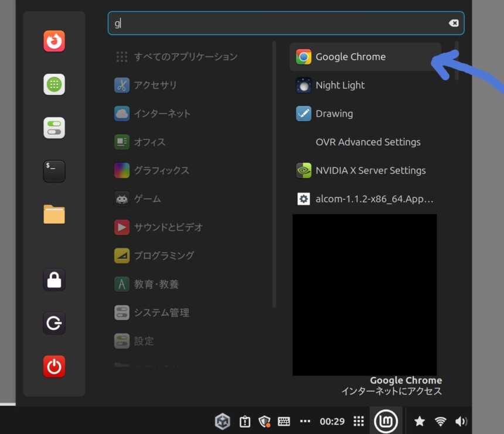Screen dimensions: 504x434
Task: Select ゲーム category
Action: click(x=191, y=199)
